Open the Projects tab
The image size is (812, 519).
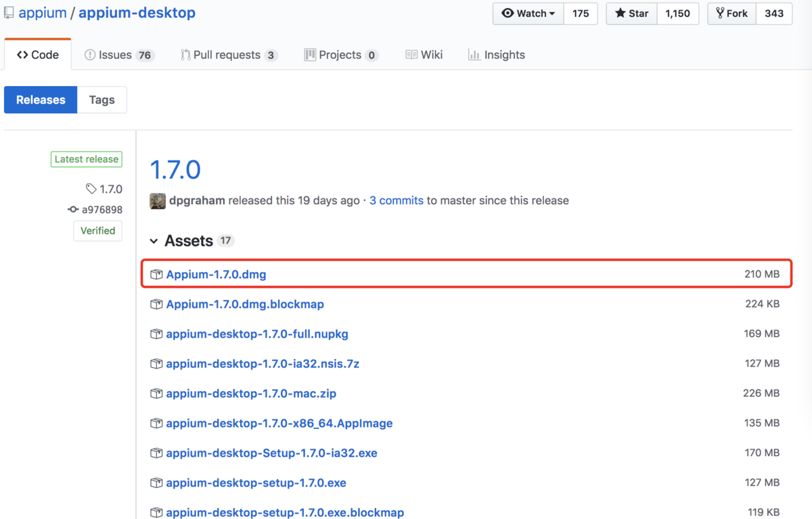pyautogui.click(x=341, y=55)
